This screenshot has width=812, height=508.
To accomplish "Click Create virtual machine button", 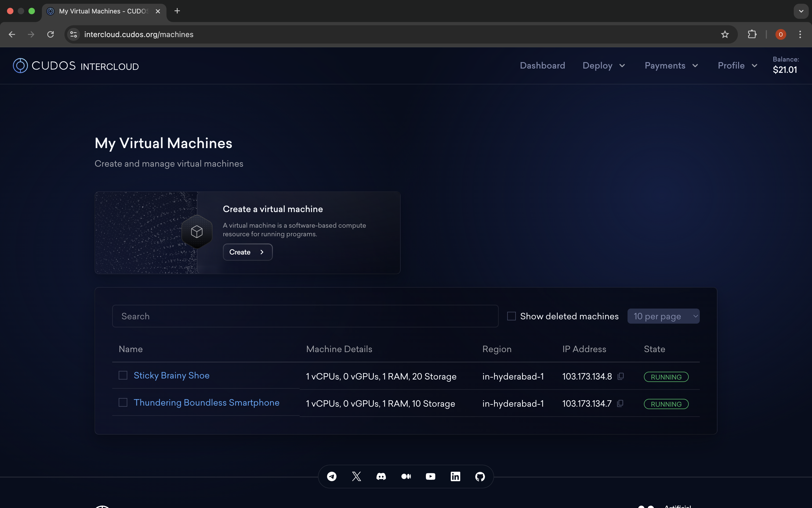I will (248, 252).
